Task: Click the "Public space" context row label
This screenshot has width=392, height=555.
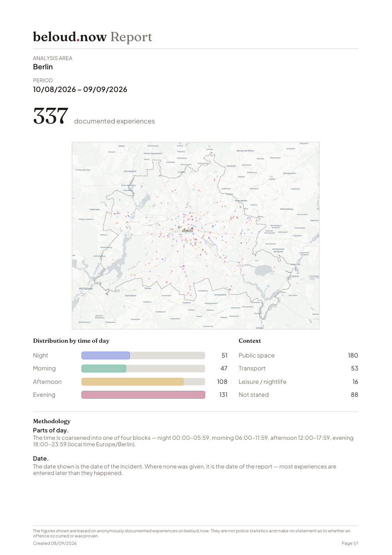Action: [257, 356]
